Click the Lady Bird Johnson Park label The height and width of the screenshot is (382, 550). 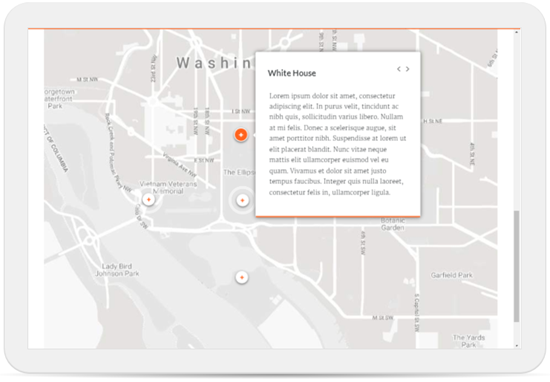(117, 270)
